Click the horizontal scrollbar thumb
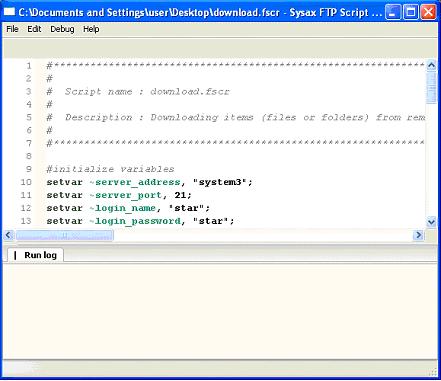Viewport: 441px width, 381px height. point(65,235)
